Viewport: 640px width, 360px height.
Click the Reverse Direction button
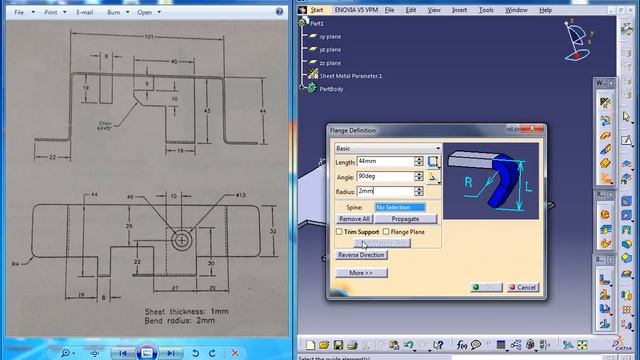pyautogui.click(x=361, y=255)
